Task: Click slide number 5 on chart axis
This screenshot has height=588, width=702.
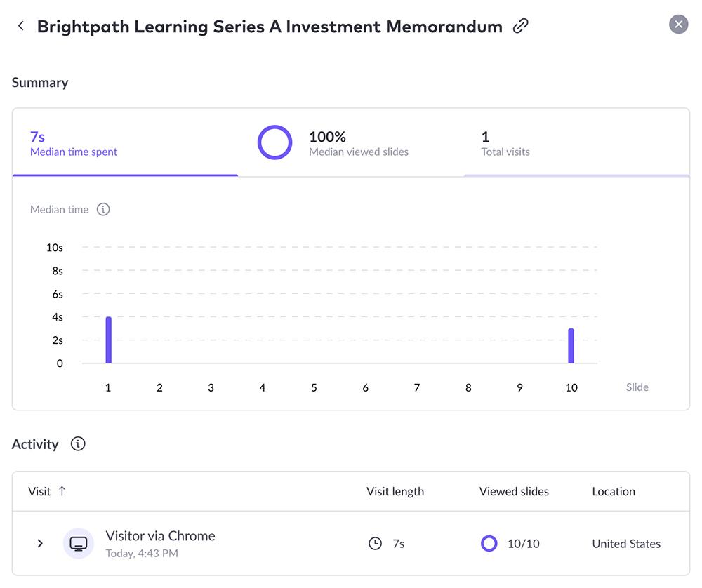Action: pos(314,387)
